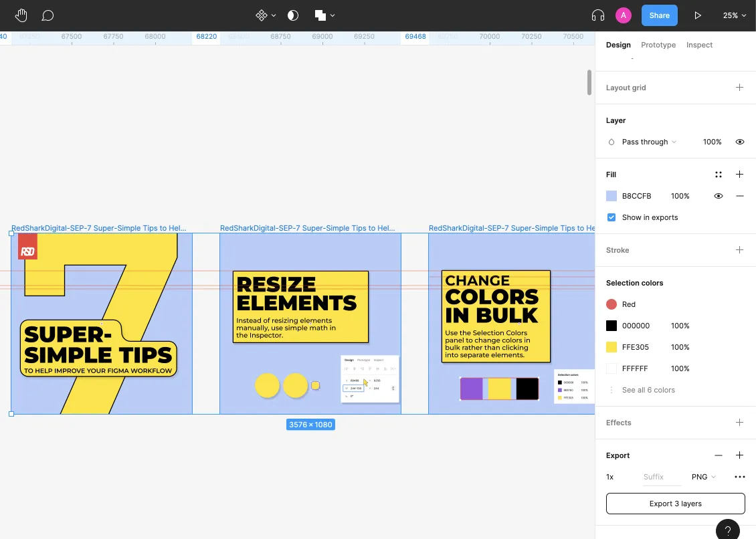The image size is (756, 539).
Task: Click the headphones audio icon
Action: [597, 15]
